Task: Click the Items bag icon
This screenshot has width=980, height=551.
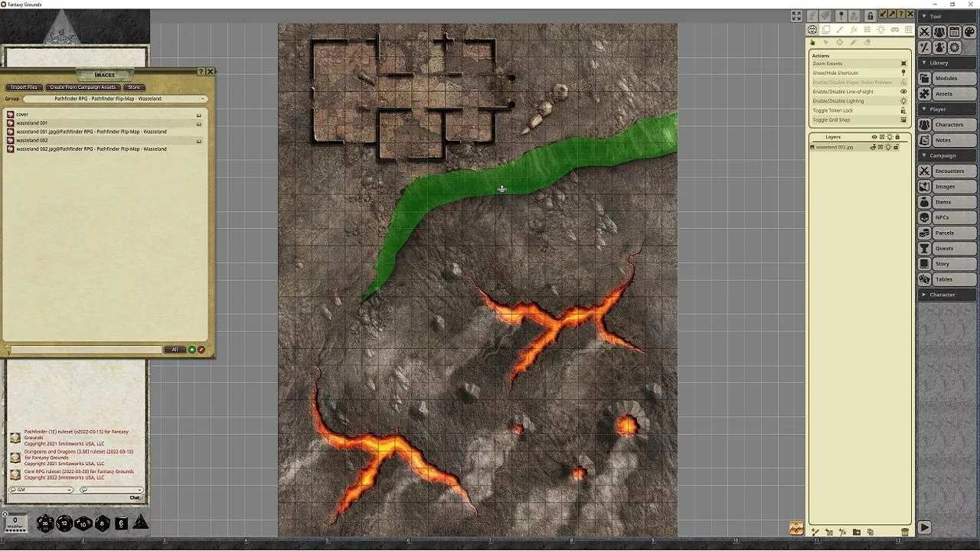Action: pos(925,202)
